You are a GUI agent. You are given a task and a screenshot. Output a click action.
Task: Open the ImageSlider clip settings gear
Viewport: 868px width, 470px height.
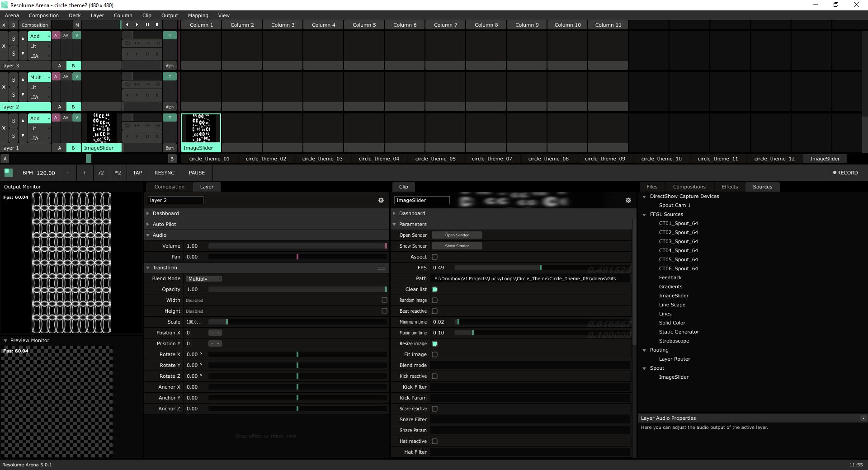628,200
